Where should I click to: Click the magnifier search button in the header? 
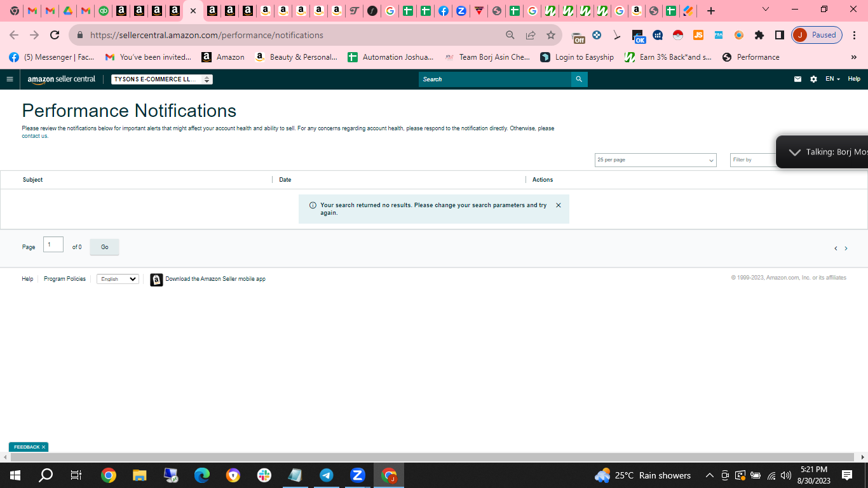pyautogui.click(x=579, y=79)
